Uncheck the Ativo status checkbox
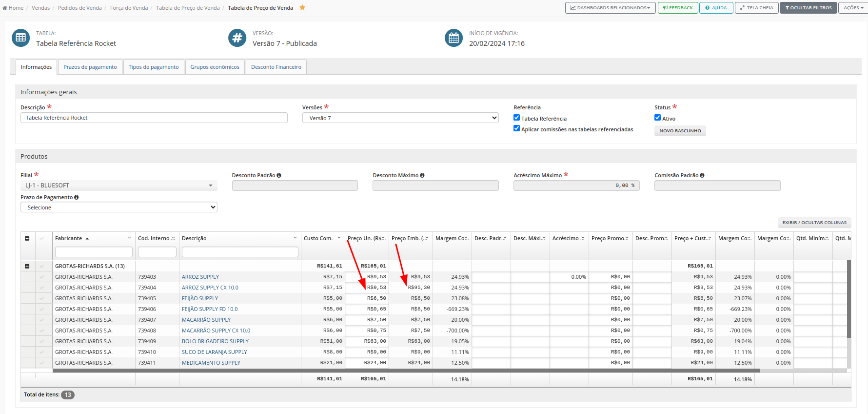 tap(657, 118)
